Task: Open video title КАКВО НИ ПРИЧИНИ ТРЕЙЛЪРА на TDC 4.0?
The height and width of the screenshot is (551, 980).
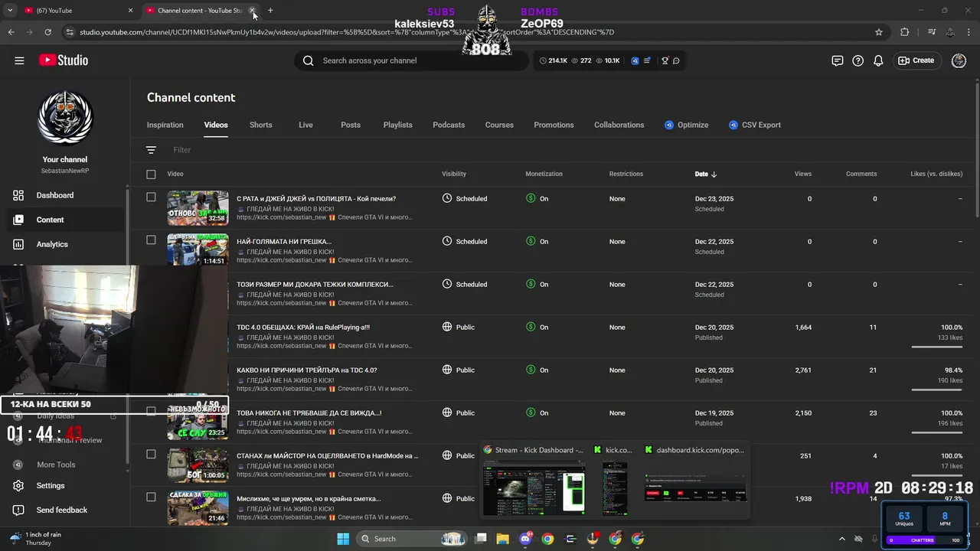Action: pos(306,370)
